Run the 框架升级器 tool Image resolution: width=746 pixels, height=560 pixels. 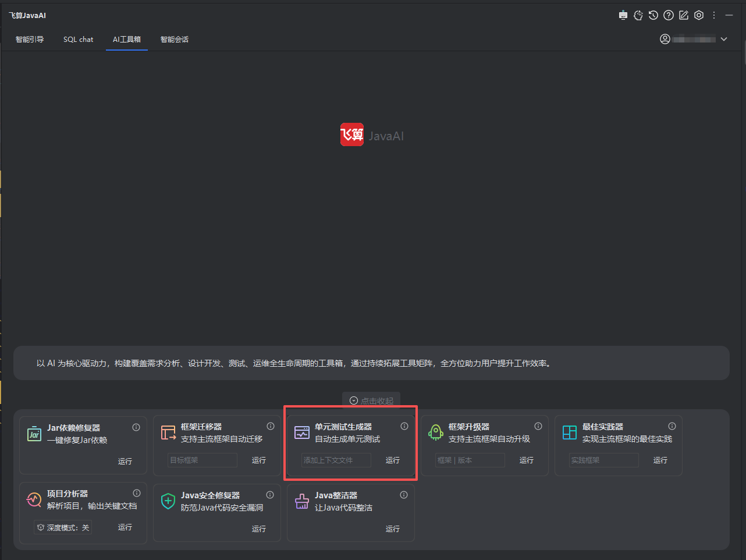pos(527,460)
